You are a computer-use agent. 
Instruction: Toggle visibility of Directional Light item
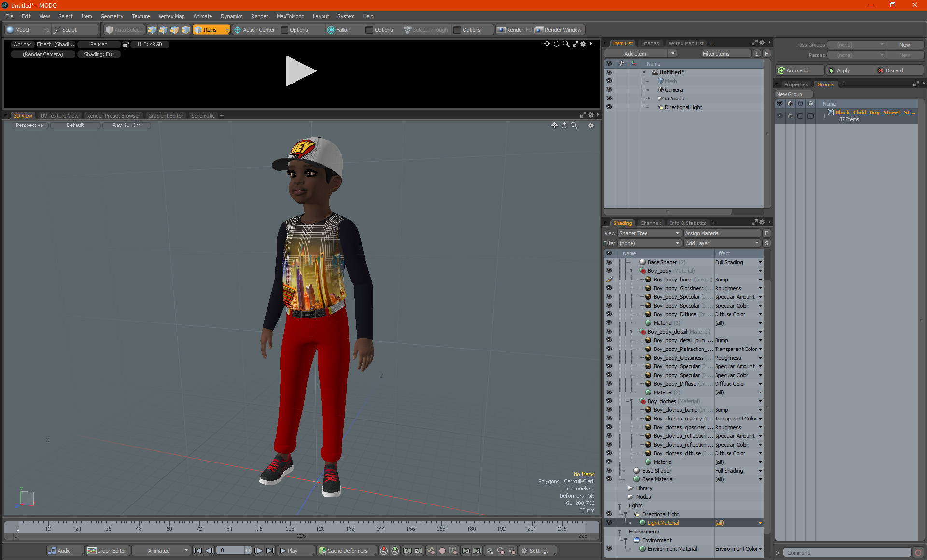(609, 107)
